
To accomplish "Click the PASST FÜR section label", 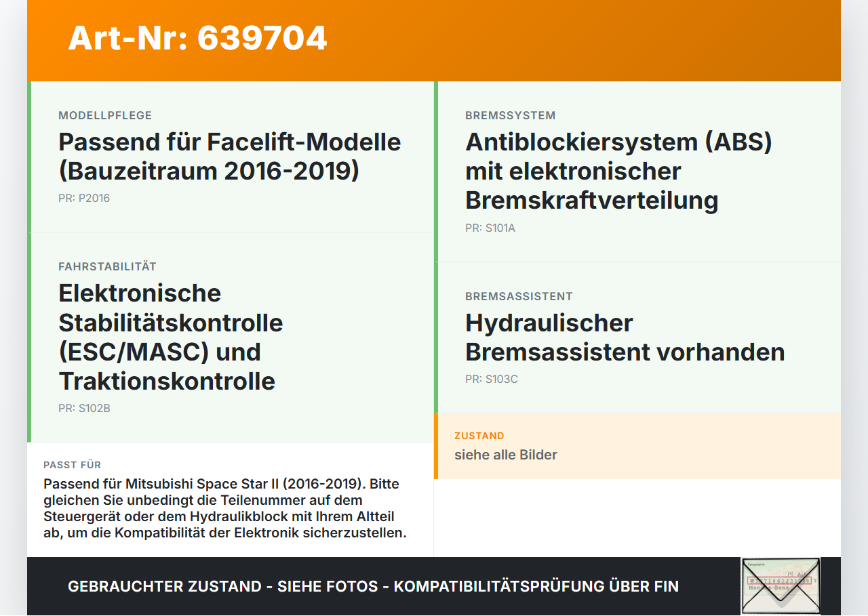I will click(73, 465).
